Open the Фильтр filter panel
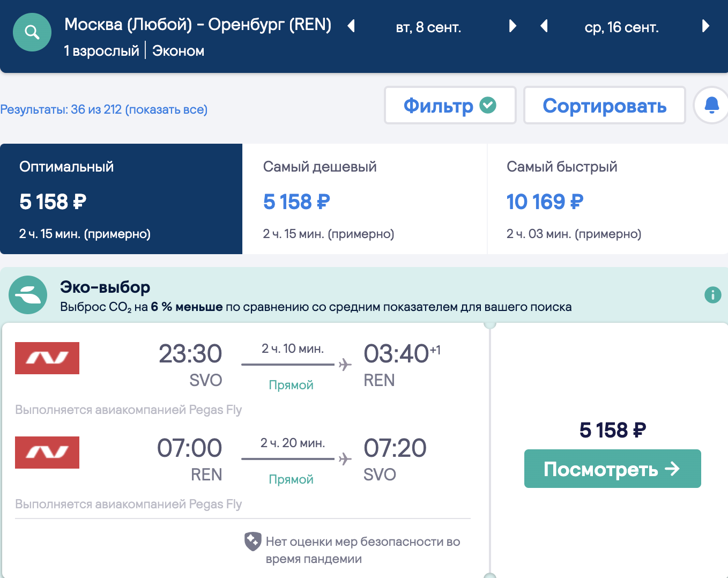The width and height of the screenshot is (728, 578). pyautogui.click(x=439, y=106)
